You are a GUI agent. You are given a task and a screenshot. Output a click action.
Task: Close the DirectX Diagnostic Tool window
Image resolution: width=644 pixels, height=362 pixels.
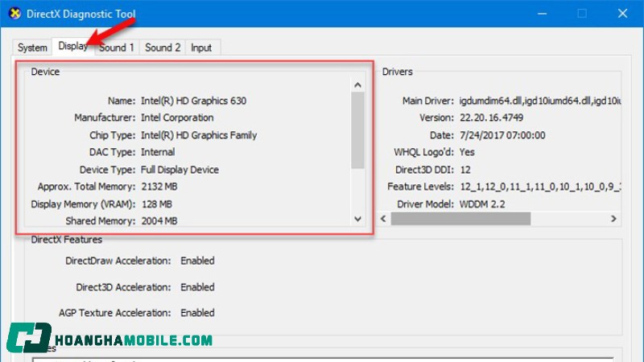pyautogui.click(x=622, y=14)
